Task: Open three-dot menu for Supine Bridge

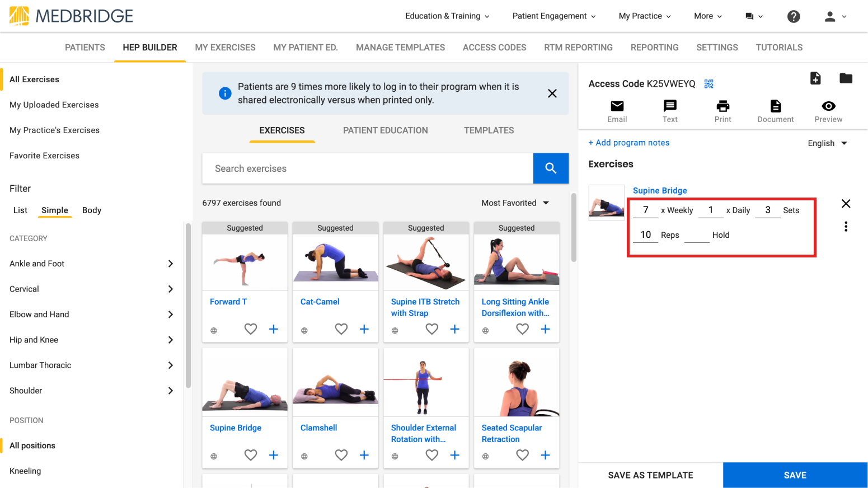Action: click(x=846, y=227)
